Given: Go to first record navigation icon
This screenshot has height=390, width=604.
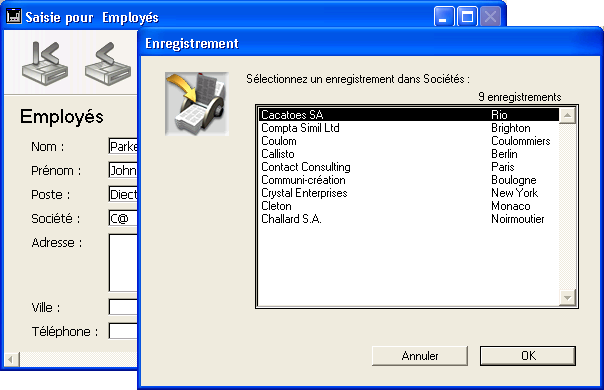Looking at the screenshot, I should click(x=45, y=63).
